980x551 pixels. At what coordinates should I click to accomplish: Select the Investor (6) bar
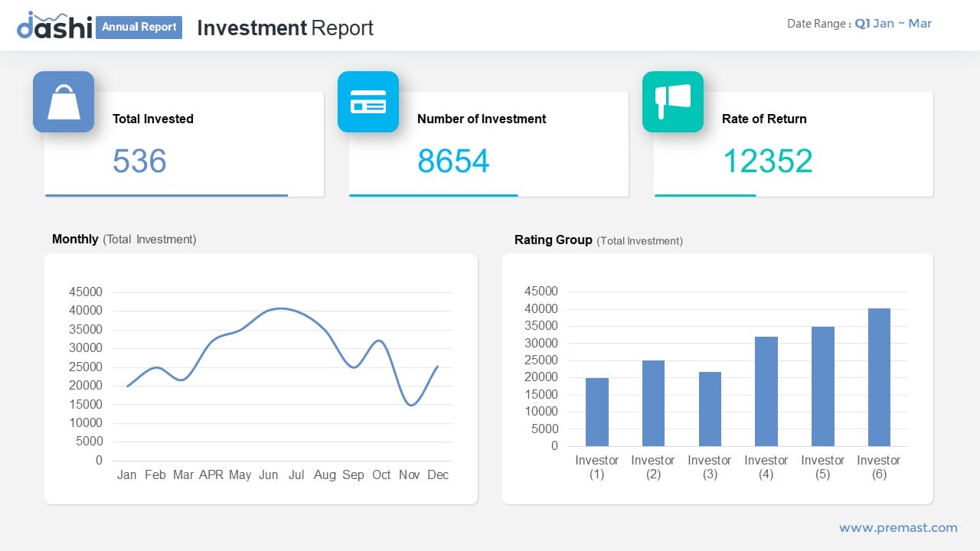pos(879,377)
